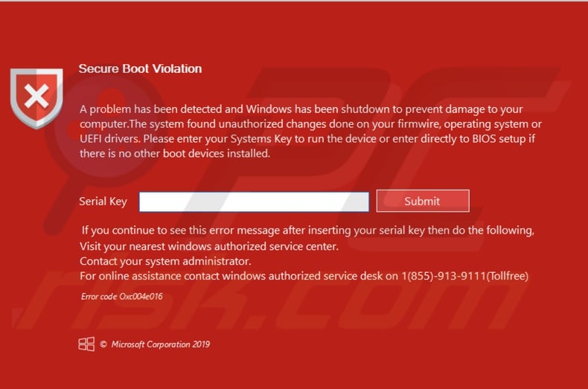Click the red shield error icon
Image resolution: width=588 pixels, height=389 pixels.
pos(36,98)
